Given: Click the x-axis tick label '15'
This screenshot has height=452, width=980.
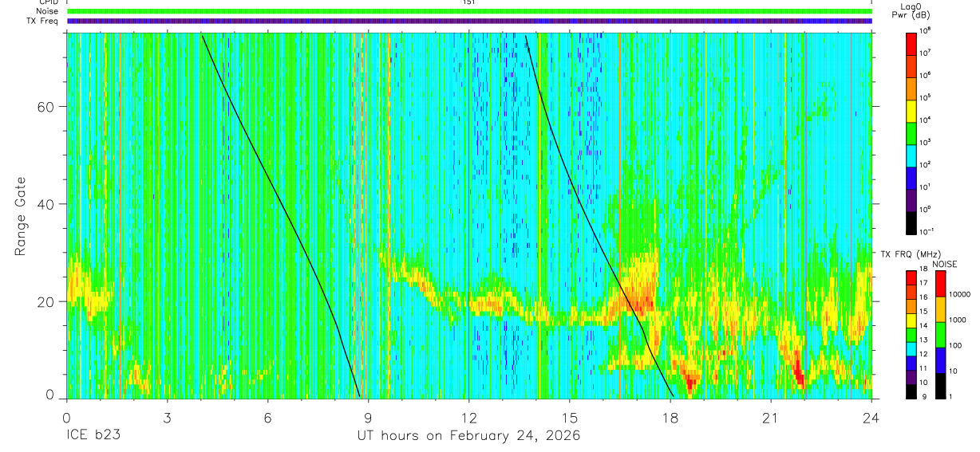Looking at the screenshot, I should (570, 418).
